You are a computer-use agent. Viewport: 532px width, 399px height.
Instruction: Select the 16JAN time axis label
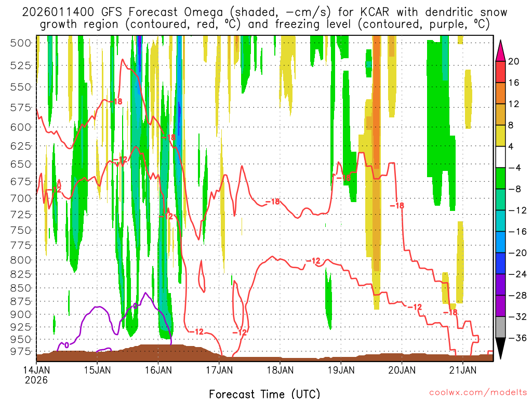click(x=158, y=370)
